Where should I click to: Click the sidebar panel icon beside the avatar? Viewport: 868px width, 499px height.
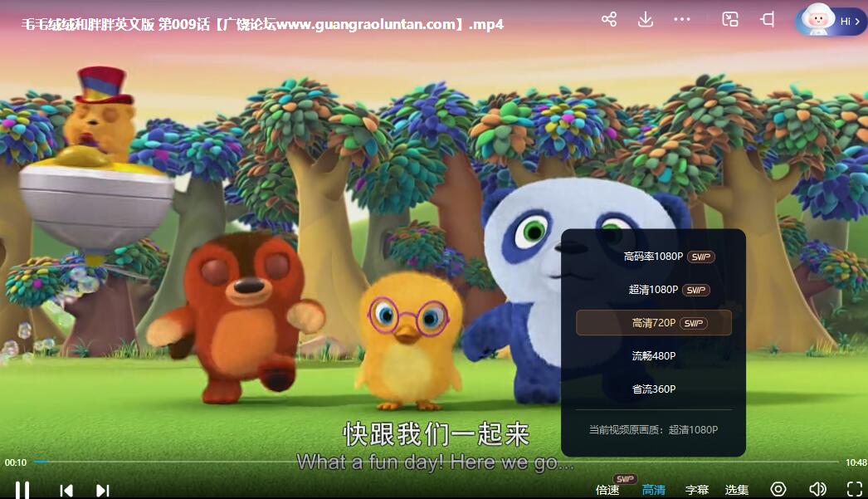coord(768,20)
